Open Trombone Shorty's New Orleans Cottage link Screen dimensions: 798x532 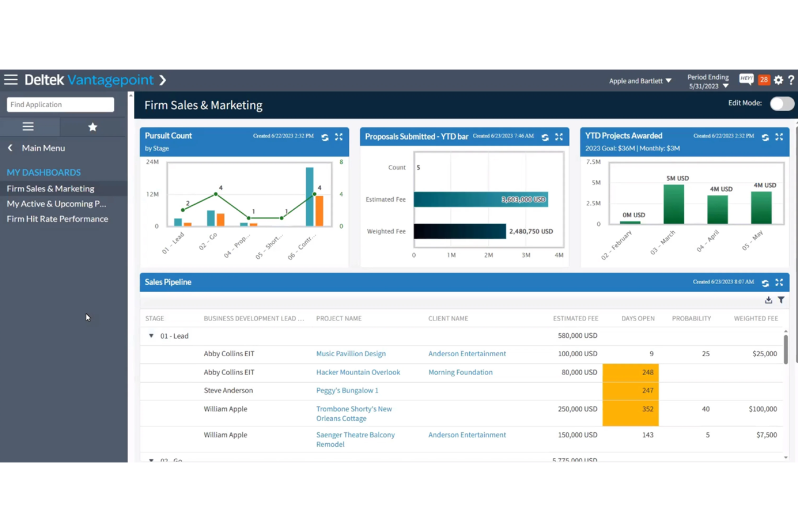pyautogui.click(x=354, y=414)
